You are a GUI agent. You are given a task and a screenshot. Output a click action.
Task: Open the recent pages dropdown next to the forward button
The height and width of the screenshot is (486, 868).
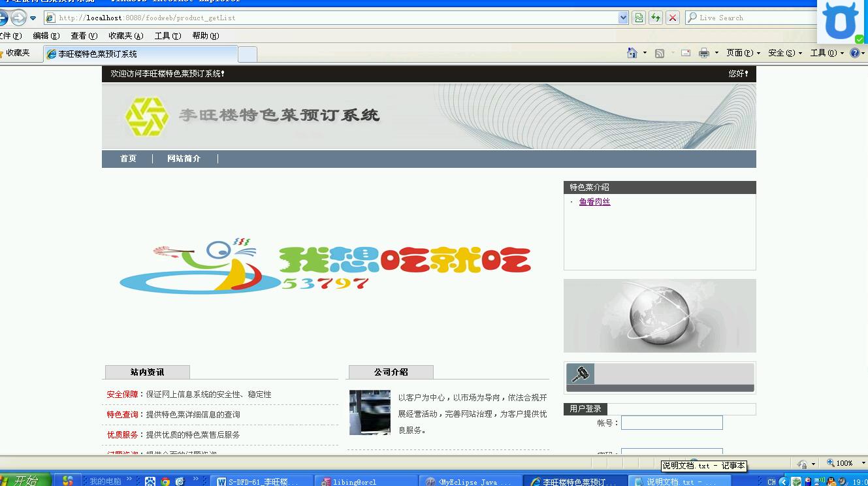(33, 18)
